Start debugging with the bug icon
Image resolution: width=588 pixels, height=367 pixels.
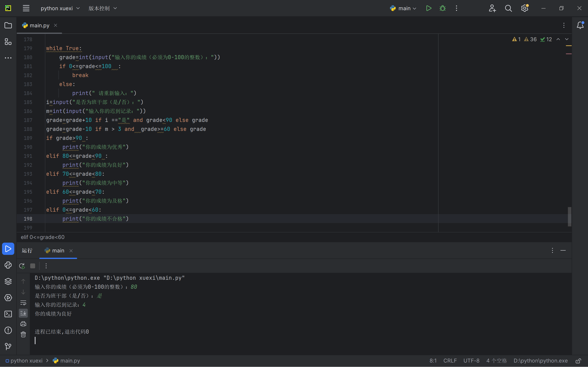[442, 8]
